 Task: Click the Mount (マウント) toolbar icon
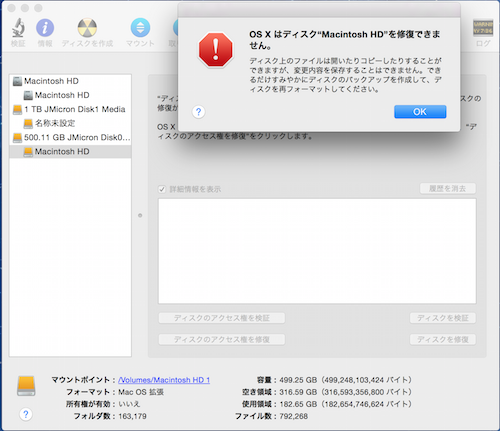coord(140,28)
